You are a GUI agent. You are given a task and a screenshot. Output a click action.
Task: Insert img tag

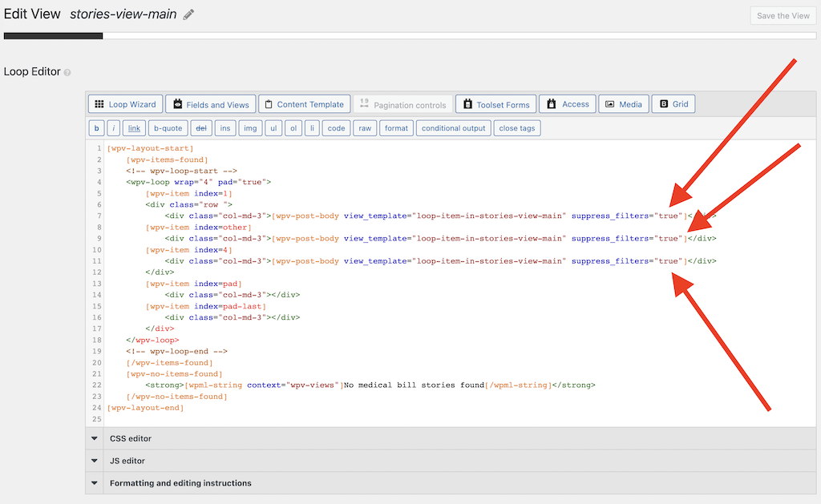point(250,128)
